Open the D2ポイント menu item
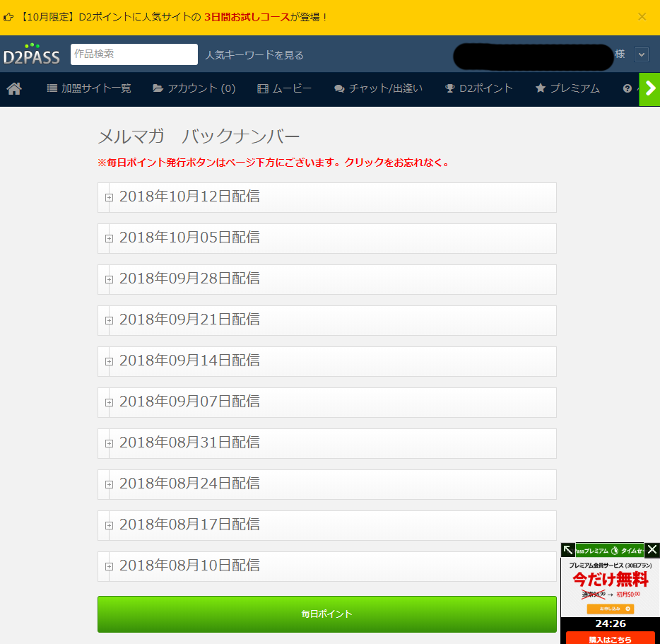This screenshot has height=644, width=660. 478,89
